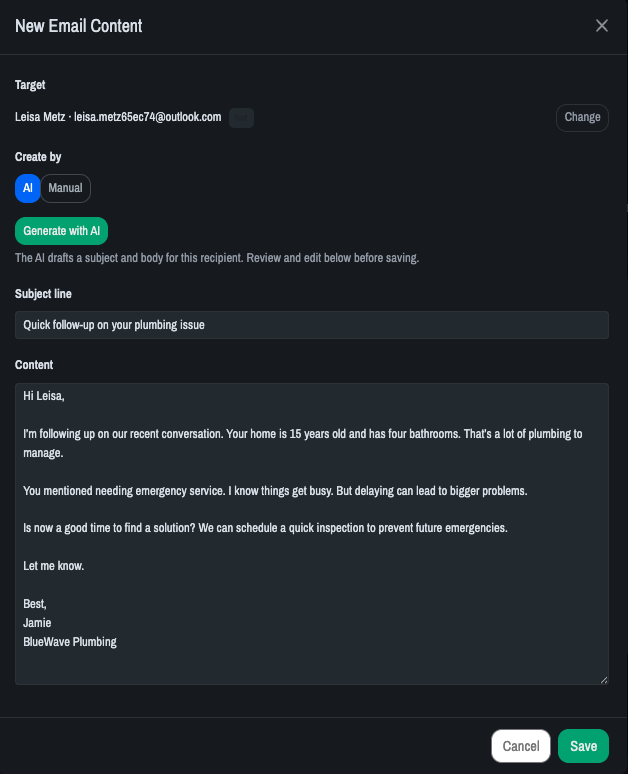This screenshot has height=774, width=628.
Task: Select the AI creation mode
Action: [x=28, y=188]
